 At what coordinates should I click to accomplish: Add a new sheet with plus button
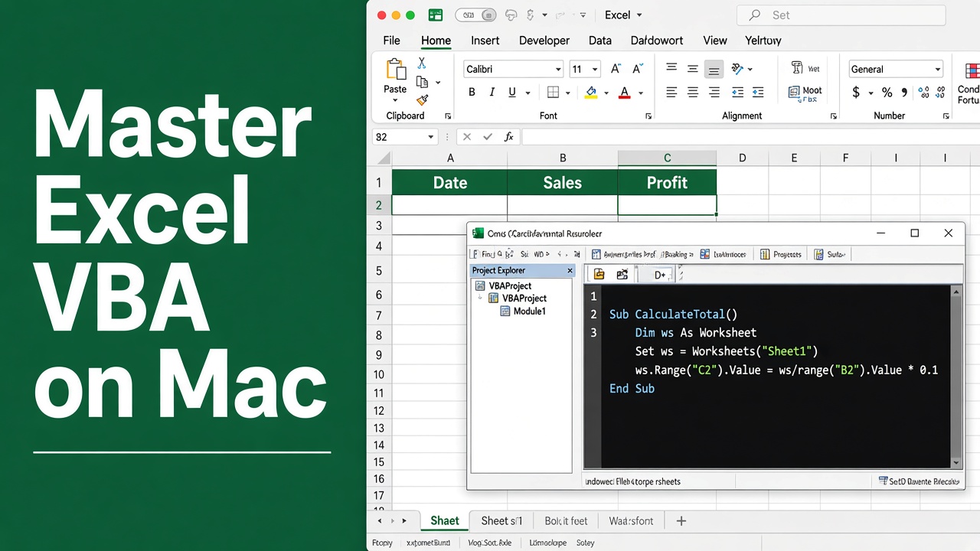coord(681,521)
